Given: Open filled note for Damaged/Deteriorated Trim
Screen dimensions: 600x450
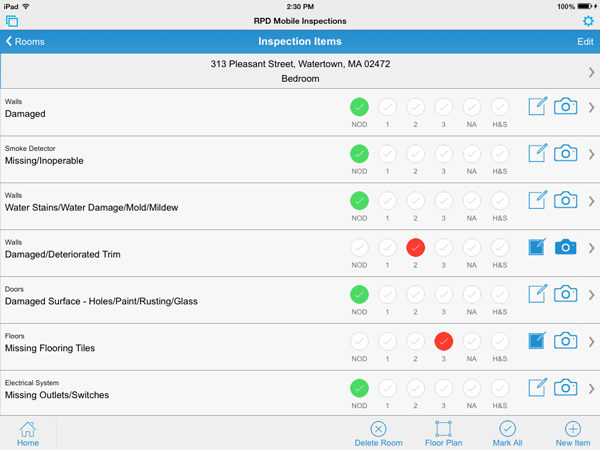Looking at the screenshot, I should coord(538,247).
